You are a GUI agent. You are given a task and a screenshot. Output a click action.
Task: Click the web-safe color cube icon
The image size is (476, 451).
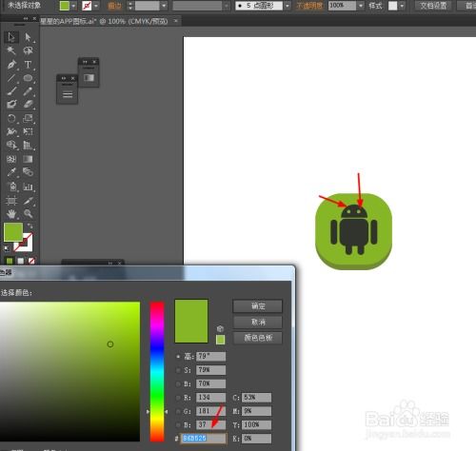coord(220,328)
